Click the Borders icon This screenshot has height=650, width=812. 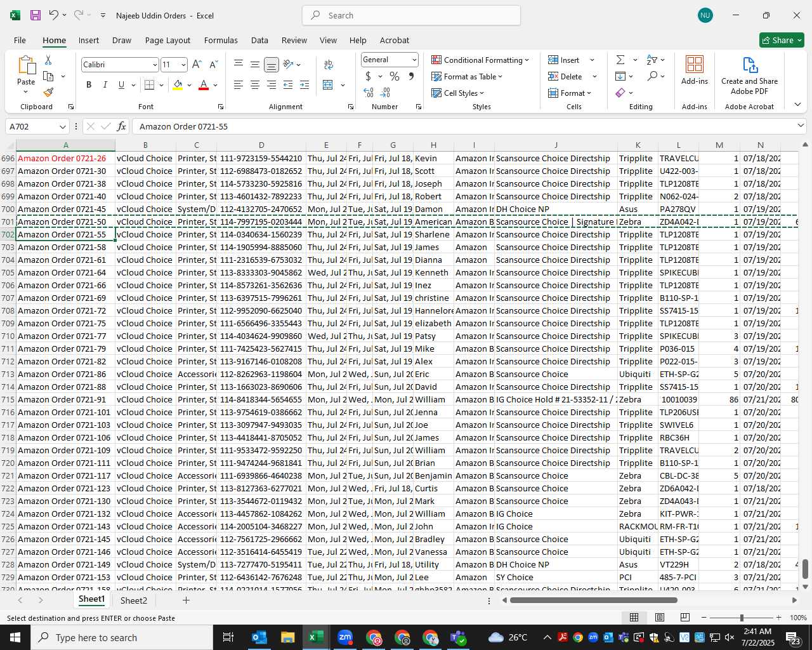tap(150, 85)
